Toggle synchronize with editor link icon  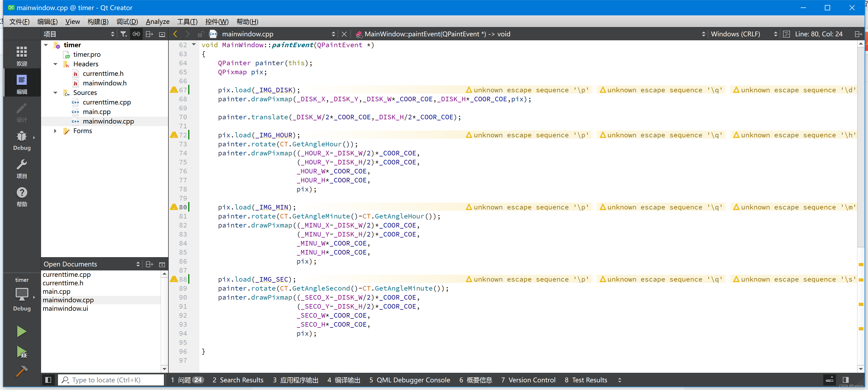[136, 34]
